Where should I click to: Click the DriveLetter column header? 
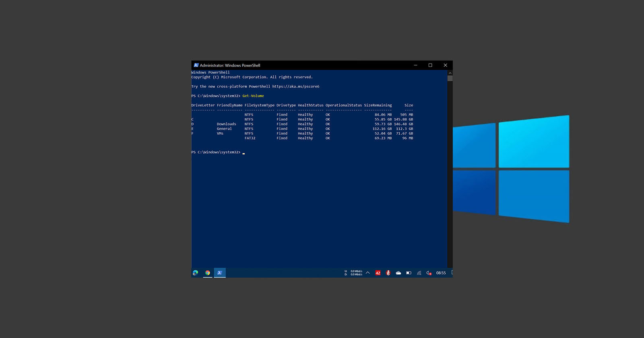coord(203,105)
